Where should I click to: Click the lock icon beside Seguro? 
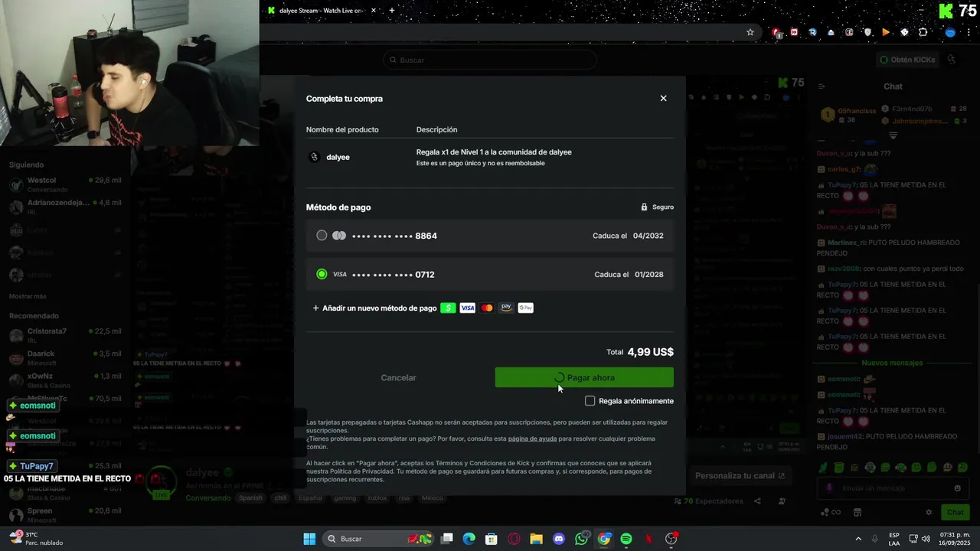pyautogui.click(x=645, y=207)
